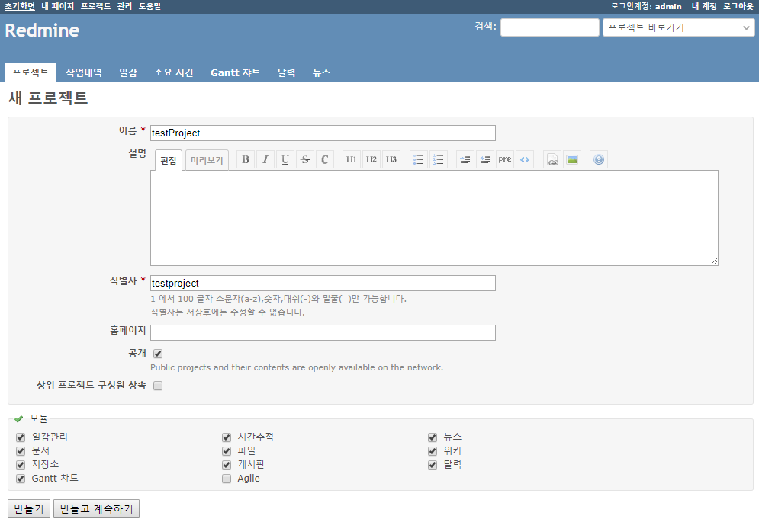
Task: Insert wiki page link icon
Action: coord(552,159)
